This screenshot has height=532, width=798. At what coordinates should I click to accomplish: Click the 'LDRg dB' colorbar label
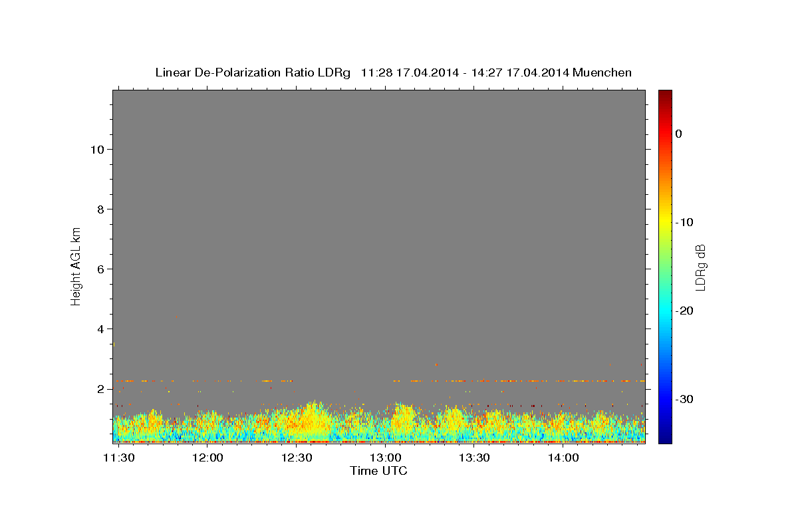click(700, 267)
